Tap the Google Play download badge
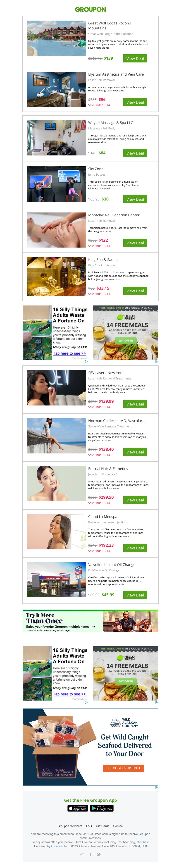 [102, 808]
